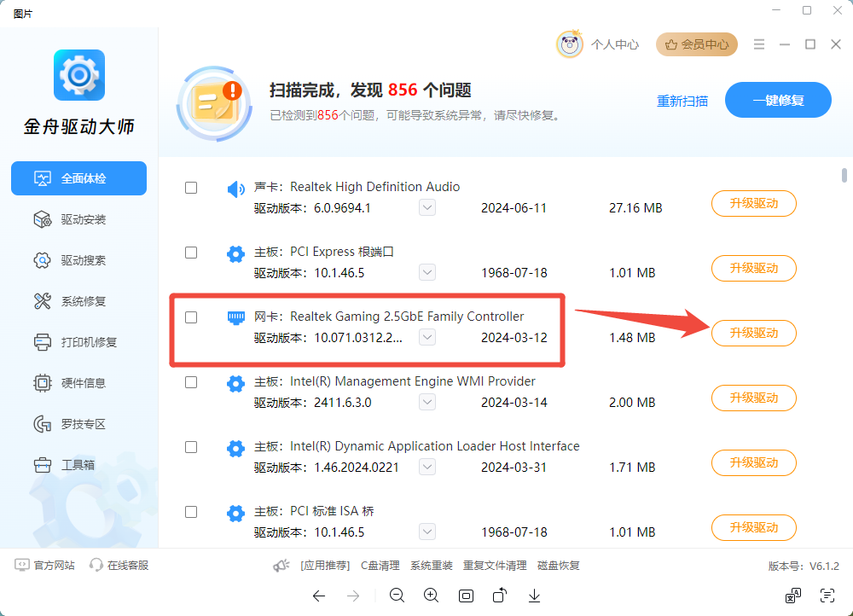Check Dynamic Application Loader Host Interface box
The image size is (853, 616).
tap(191, 447)
